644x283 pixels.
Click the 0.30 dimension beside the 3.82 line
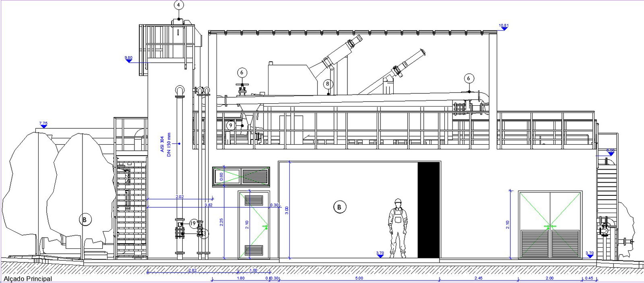(x=274, y=205)
